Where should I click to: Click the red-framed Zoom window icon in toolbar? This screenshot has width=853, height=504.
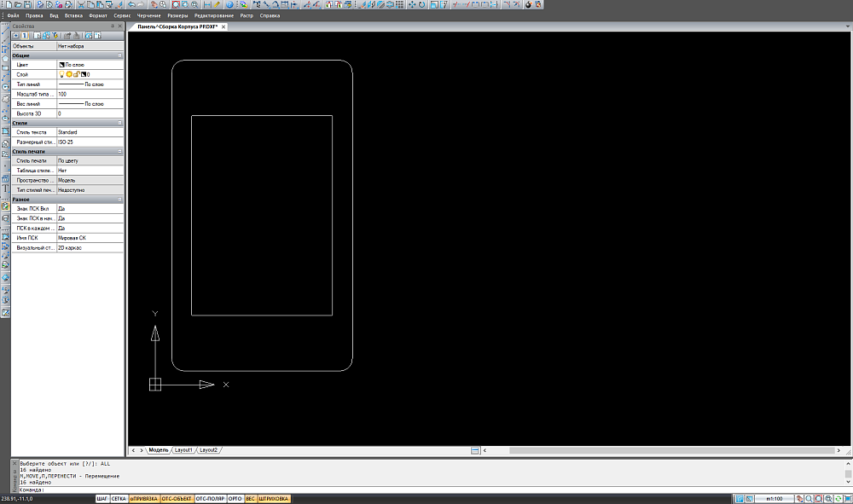click(x=176, y=4)
